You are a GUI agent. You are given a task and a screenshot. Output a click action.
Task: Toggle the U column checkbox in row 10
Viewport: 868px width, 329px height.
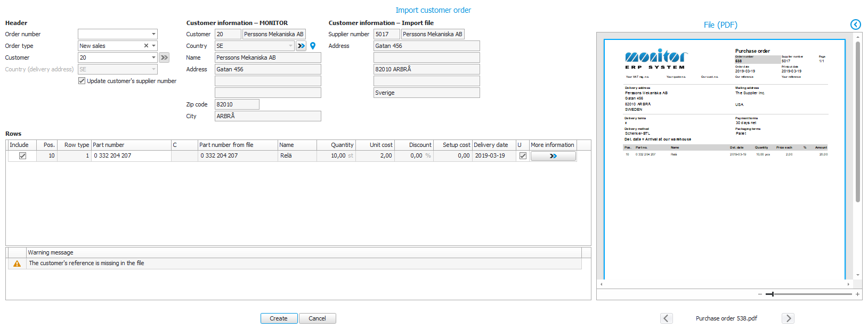523,156
